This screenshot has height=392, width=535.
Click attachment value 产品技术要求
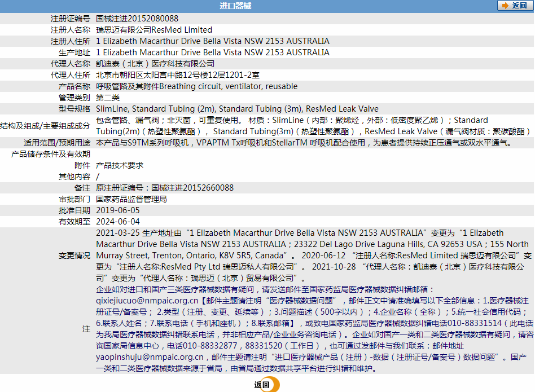point(120,165)
